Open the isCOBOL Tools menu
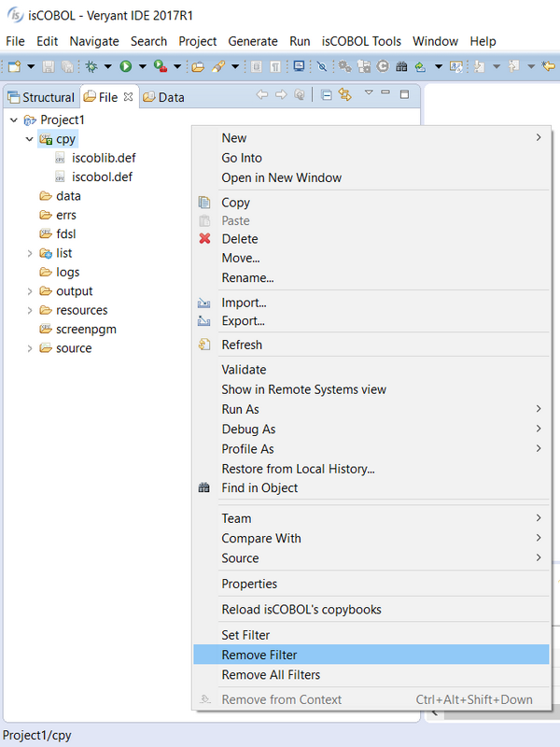The width and height of the screenshot is (560, 747). click(361, 41)
